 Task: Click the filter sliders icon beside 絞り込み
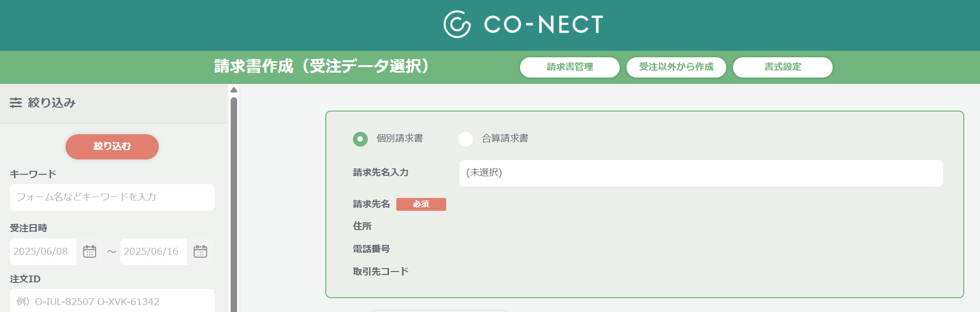[x=16, y=103]
